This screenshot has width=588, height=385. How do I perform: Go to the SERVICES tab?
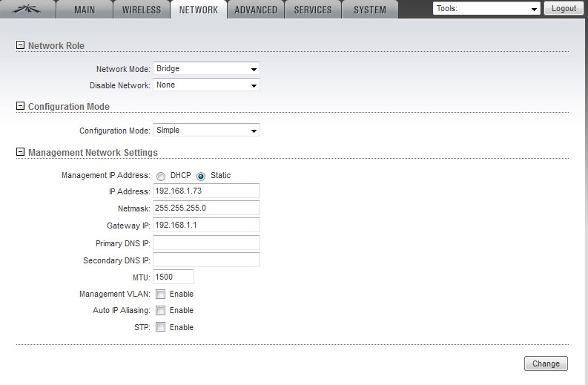tap(313, 10)
